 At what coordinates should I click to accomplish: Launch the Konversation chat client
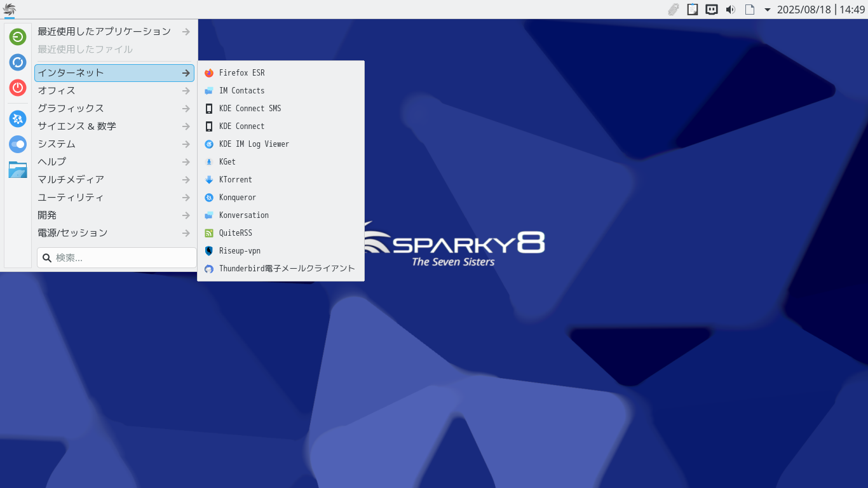coord(281,215)
